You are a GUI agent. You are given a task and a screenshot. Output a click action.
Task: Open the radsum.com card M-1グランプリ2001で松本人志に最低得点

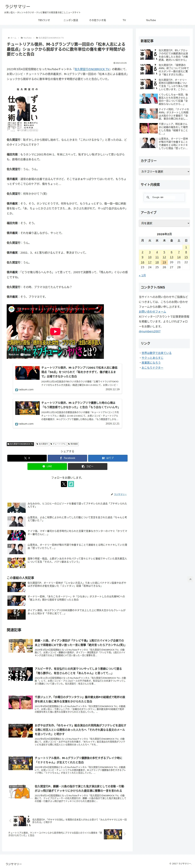(x=67, y=379)
